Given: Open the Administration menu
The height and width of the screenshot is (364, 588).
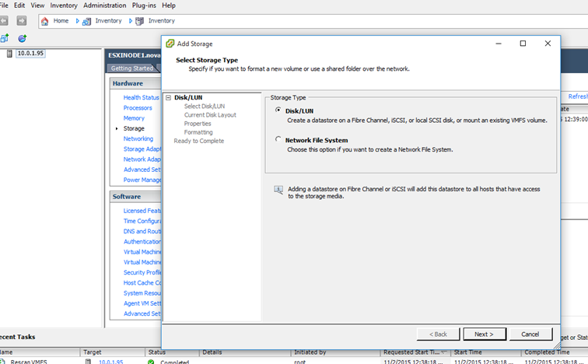Looking at the screenshot, I should 104,5.
